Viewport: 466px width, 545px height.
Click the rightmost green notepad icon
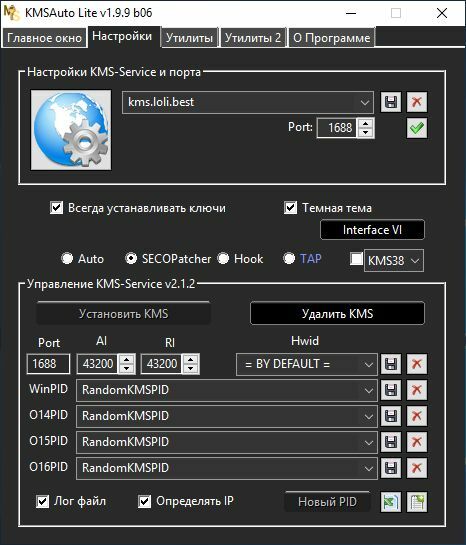417,502
